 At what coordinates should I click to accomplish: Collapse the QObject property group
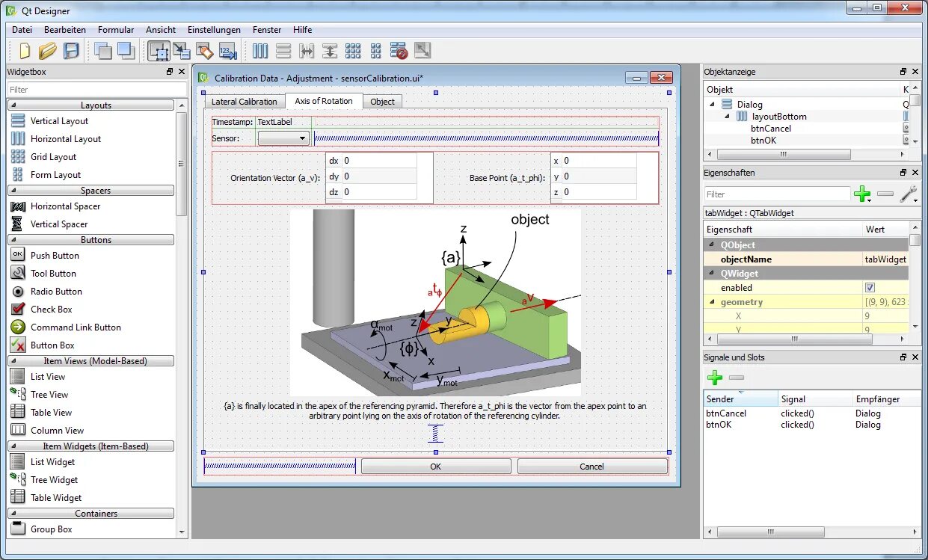tap(711, 245)
